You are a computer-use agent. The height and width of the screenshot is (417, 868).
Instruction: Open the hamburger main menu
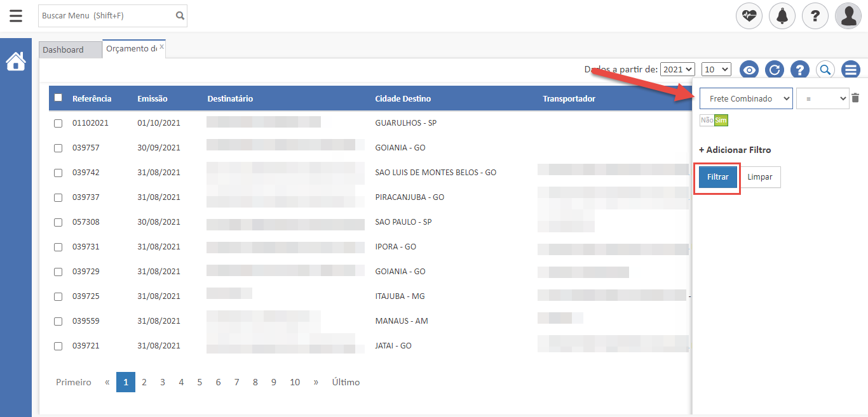[16, 16]
